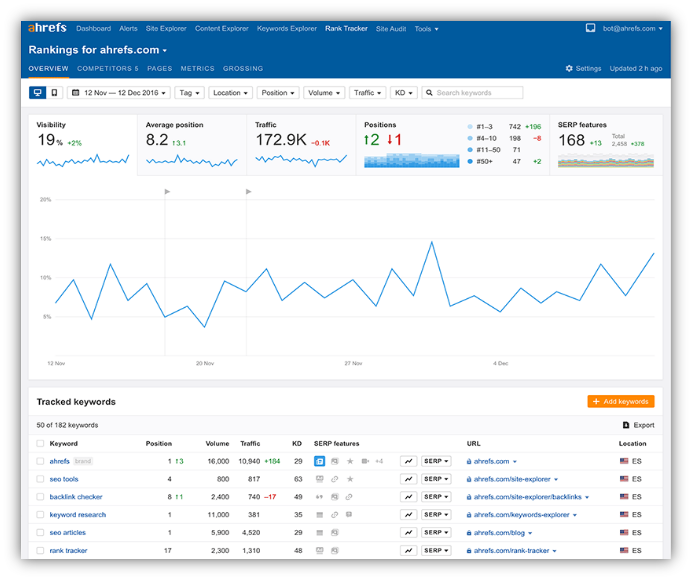The width and height of the screenshot is (693, 581).
Task: Tick the checkbox for keyword research
Action: point(40,515)
